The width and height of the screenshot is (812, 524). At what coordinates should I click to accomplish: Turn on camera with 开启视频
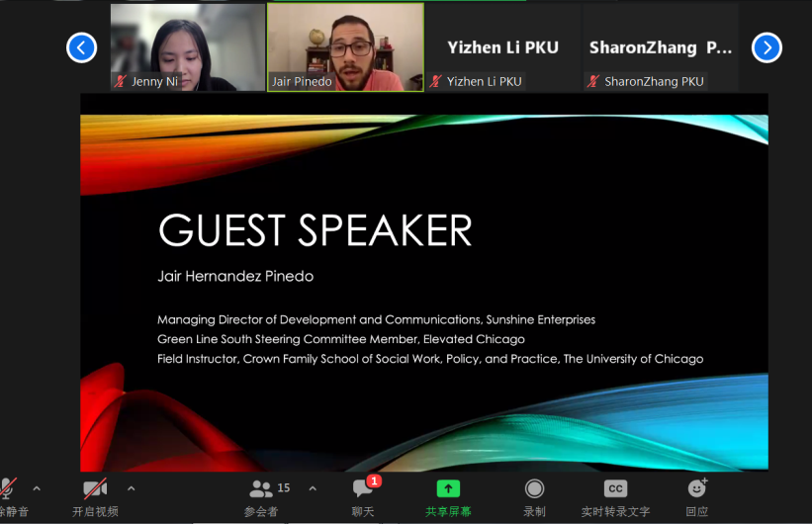95,488
